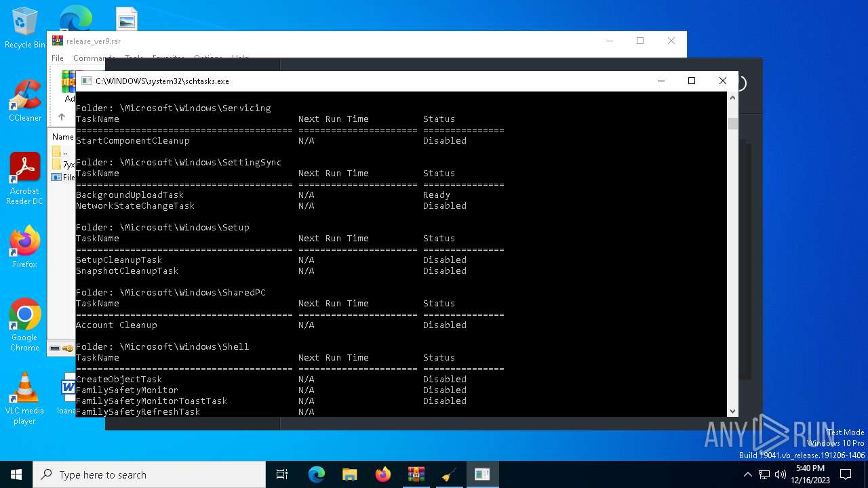This screenshot has height=488, width=868.
Task: Open the broom app icon on the taskbar
Action: [449, 474]
